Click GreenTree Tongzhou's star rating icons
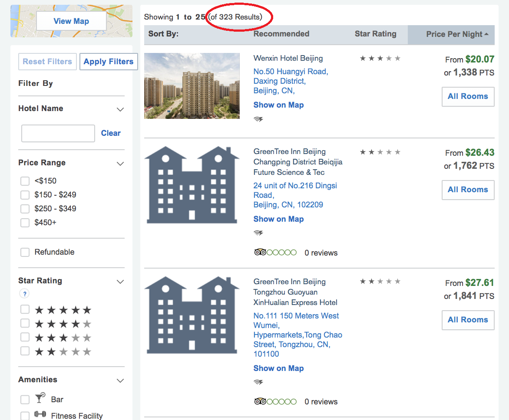The width and height of the screenshot is (509, 420). click(380, 281)
